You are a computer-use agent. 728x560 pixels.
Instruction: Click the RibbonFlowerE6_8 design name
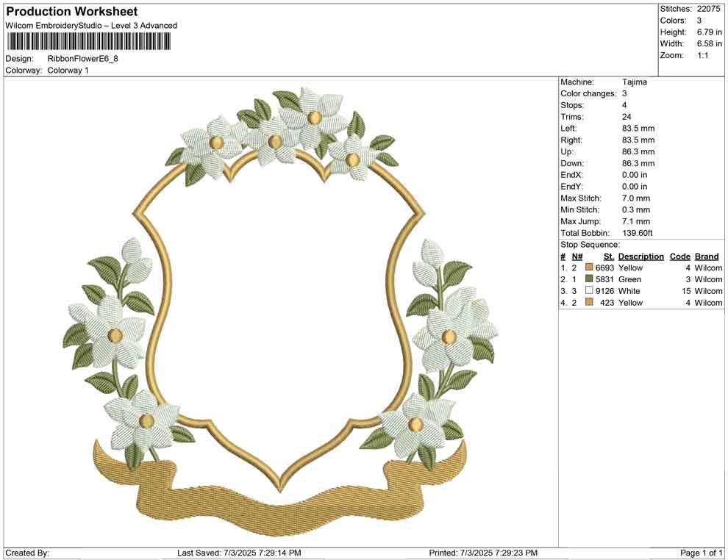tap(83, 60)
